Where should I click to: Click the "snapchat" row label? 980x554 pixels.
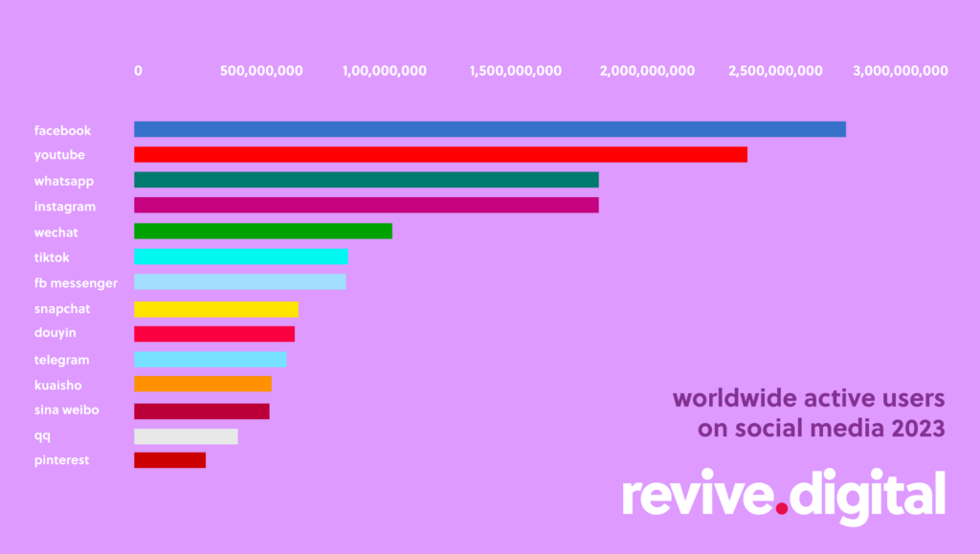tap(62, 309)
